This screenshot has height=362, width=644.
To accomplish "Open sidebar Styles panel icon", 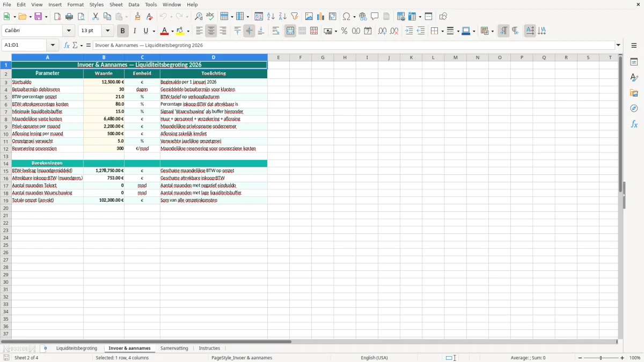I will click(634, 78).
